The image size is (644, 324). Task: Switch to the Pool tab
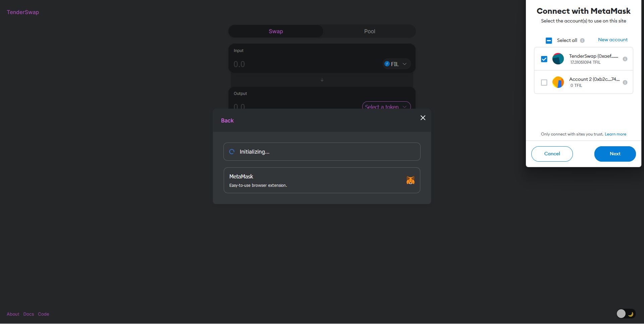tap(370, 31)
